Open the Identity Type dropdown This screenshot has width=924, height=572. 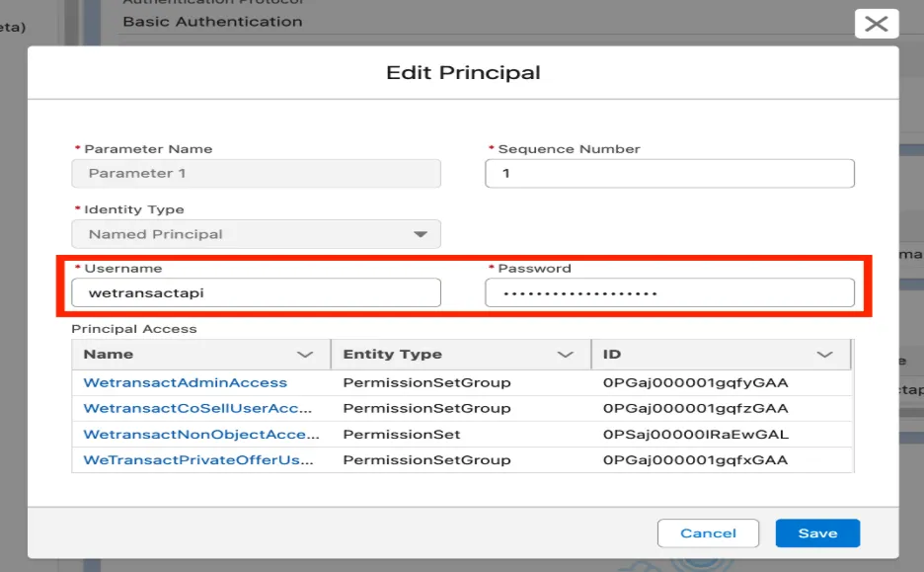click(256, 234)
